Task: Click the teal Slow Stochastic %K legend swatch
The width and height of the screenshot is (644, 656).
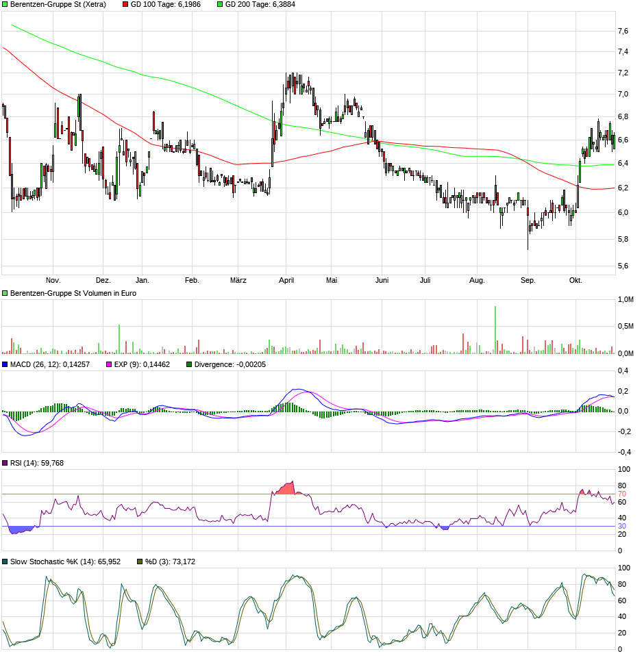Action: point(5,562)
